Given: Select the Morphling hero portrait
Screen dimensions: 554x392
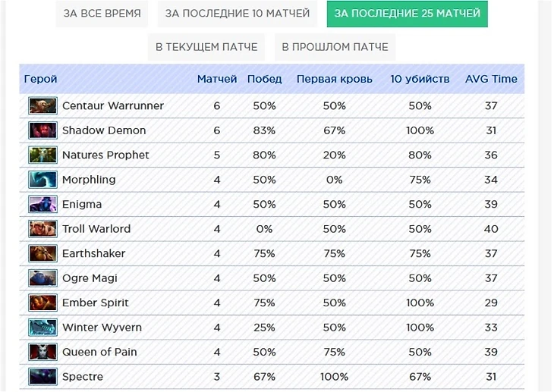Looking at the screenshot, I should click(42, 180).
